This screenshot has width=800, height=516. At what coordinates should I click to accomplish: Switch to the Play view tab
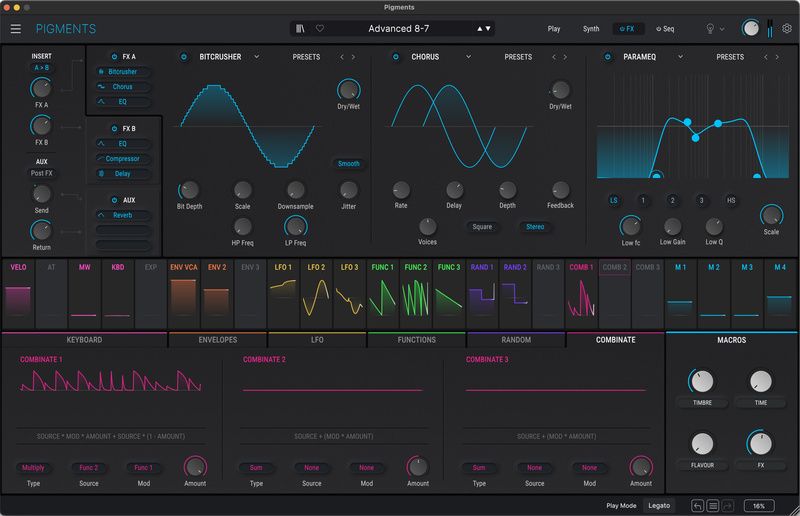(x=554, y=29)
